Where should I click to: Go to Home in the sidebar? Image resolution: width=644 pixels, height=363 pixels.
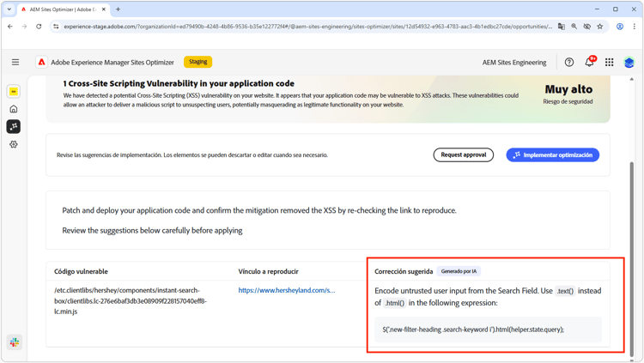pyautogui.click(x=14, y=109)
